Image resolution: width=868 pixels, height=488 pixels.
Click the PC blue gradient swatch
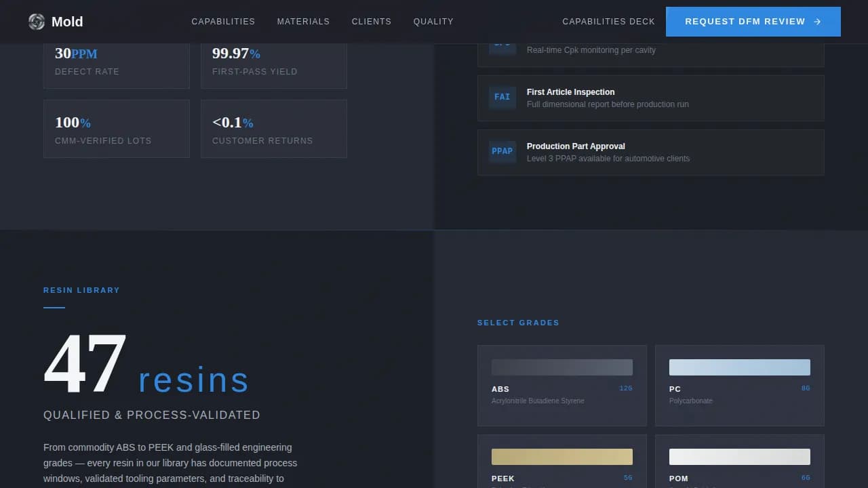[739, 367]
